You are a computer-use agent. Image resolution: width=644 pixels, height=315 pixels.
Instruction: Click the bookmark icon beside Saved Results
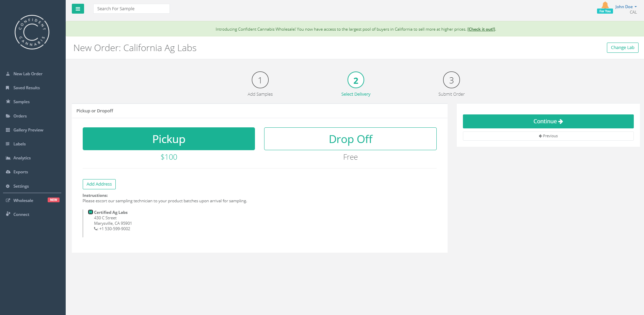(x=7, y=88)
